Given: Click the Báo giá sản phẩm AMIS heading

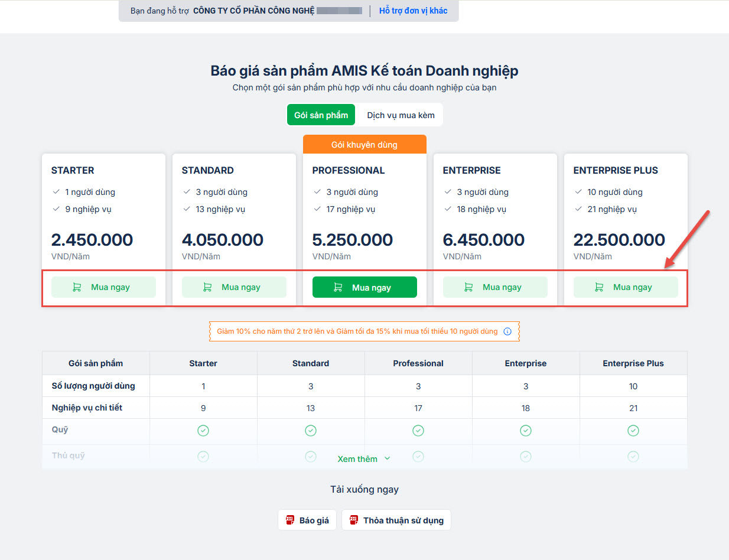Looking at the screenshot, I should click(x=364, y=71).
